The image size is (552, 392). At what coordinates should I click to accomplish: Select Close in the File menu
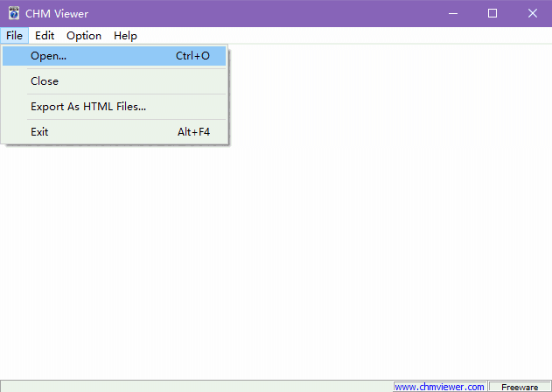(114, 81)
